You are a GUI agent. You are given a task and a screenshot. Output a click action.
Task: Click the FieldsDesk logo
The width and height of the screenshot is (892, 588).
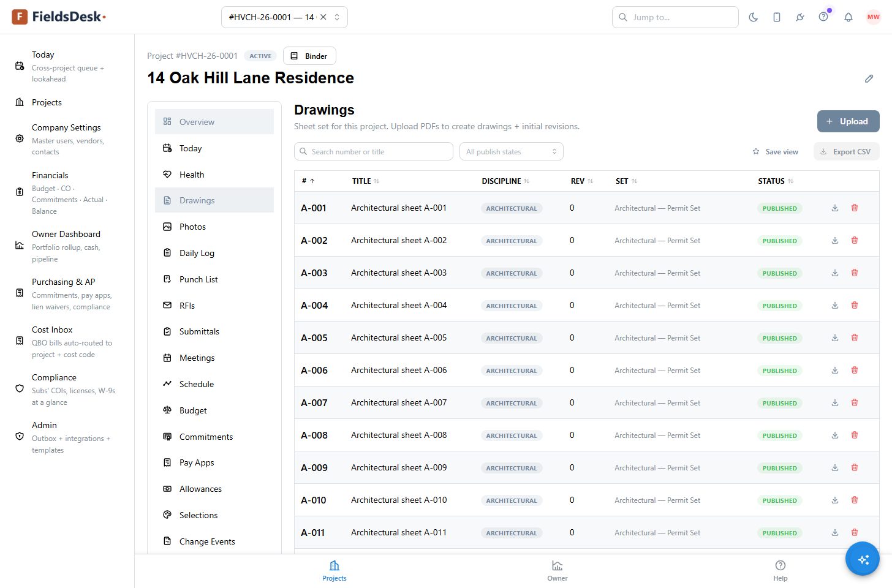[59, 17]
